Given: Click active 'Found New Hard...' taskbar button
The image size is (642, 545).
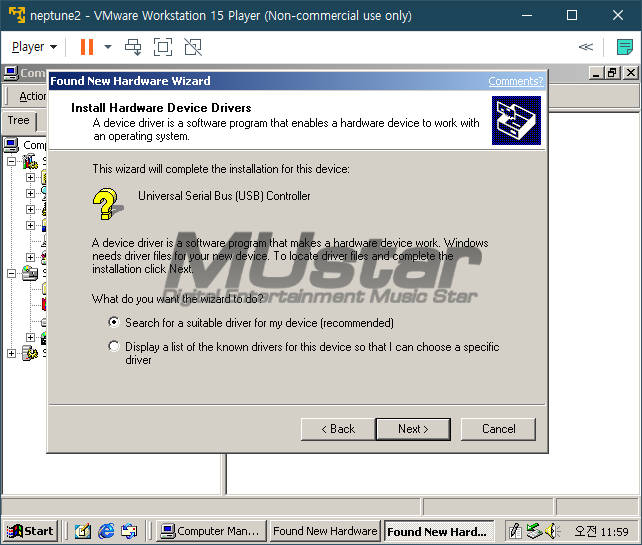Looking at the screenshot, I should 439,531.
